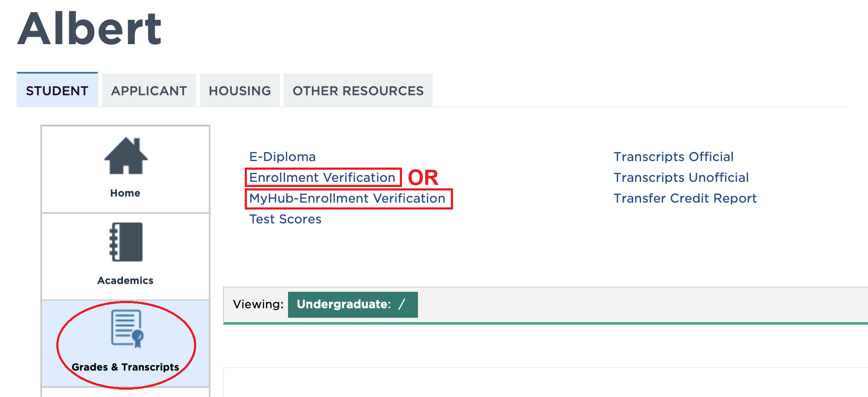Click the Grades & Transcripts certificate icon
Screen dimensions: 868x397
coord(127,328)
